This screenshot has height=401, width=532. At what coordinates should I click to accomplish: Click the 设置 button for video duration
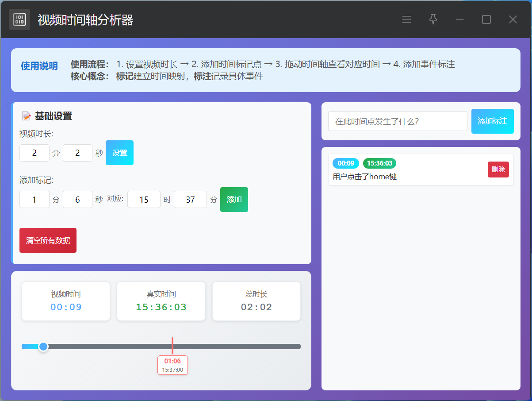tap(119, 153)
